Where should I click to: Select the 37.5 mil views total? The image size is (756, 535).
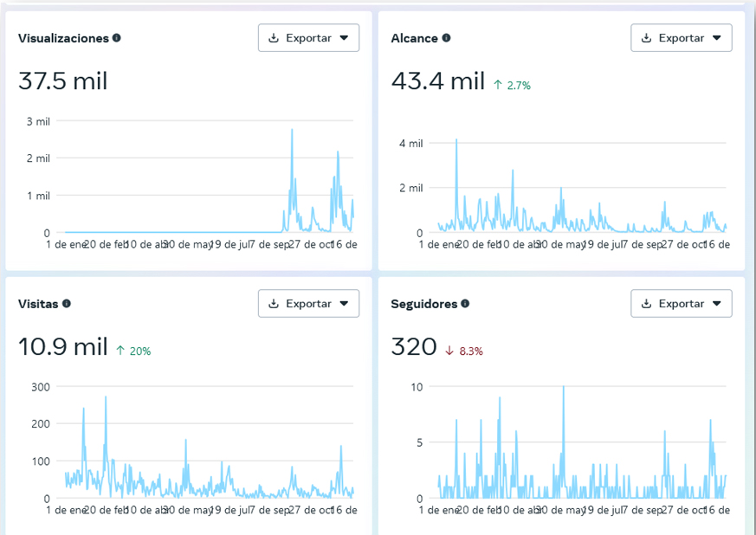[62, 80]
